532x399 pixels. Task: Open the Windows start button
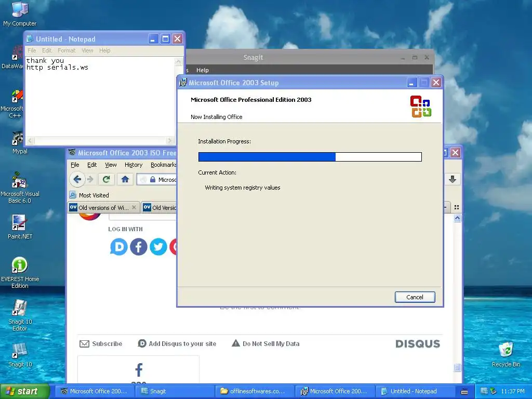[24, 392]
